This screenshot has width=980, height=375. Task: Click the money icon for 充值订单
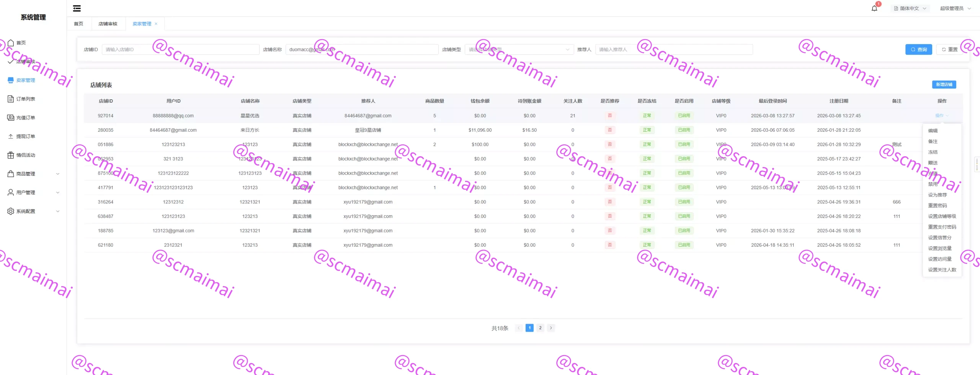pyautogui.click(x=11, y=118)
